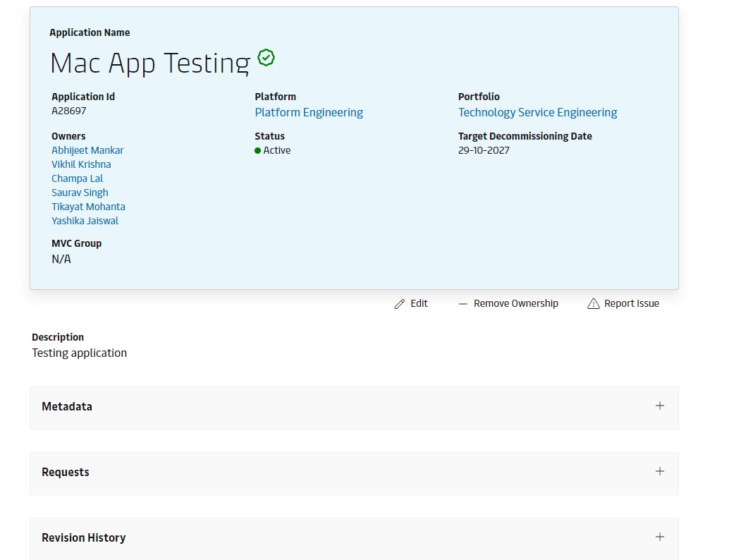This screenshot has height=560, width=729.
Task: Click the MVC Group N/A value
Action: 61,260
